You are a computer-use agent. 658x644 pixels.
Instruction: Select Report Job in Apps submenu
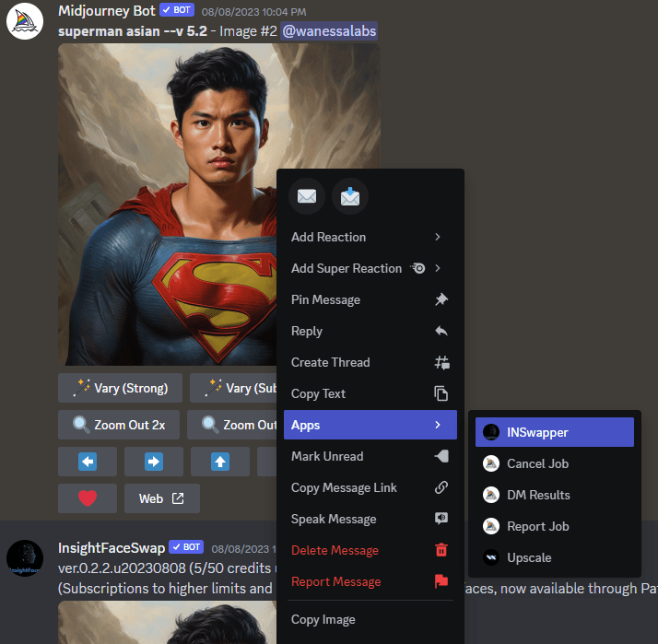tap(555, 526)
